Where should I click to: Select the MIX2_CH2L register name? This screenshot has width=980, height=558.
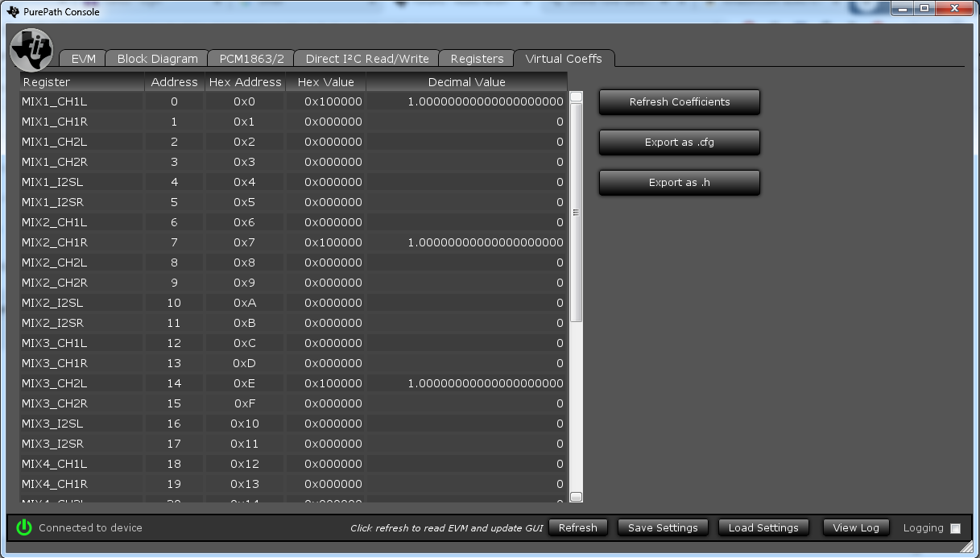coord(55,262)
